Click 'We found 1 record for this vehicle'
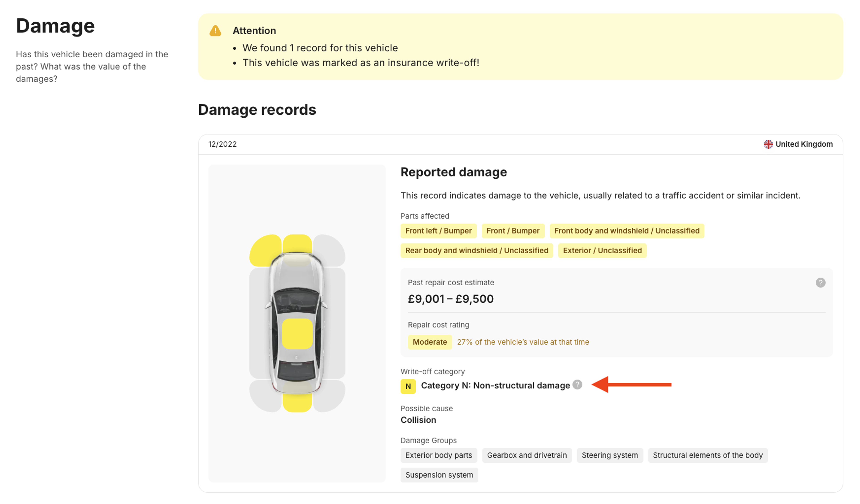The height and width of the screenshot is (504, 860). pos(320,48)
